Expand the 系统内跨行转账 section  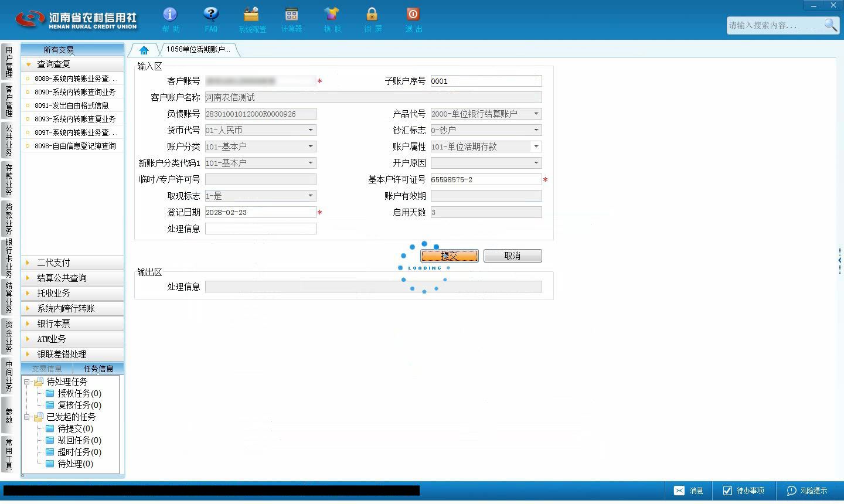pyautogui.click(x=72, y=308)
